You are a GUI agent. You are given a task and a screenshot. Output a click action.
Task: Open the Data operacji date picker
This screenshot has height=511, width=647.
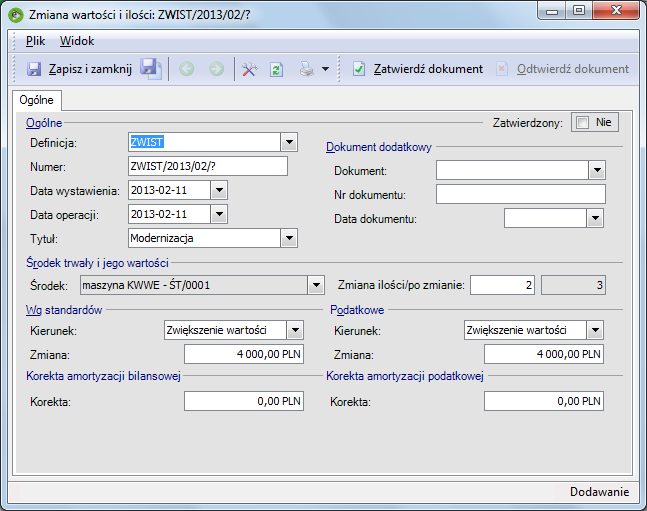[219, 214]
